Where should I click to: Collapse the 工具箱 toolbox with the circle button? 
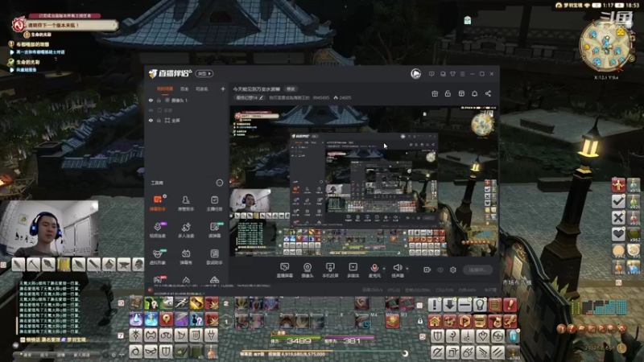click(x=219, y=183)
